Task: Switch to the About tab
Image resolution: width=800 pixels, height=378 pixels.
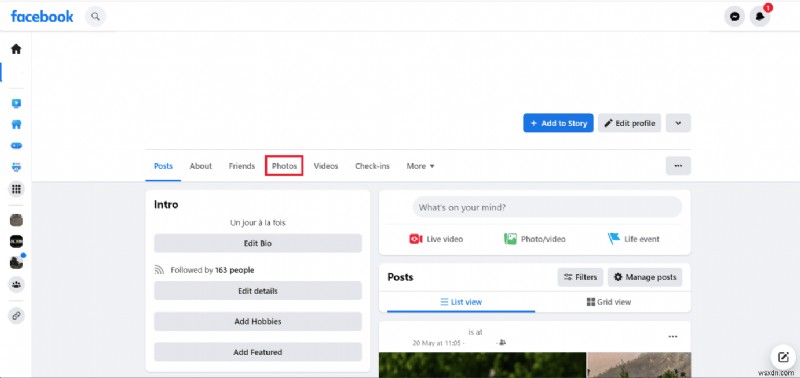Action: click(201, 166)
